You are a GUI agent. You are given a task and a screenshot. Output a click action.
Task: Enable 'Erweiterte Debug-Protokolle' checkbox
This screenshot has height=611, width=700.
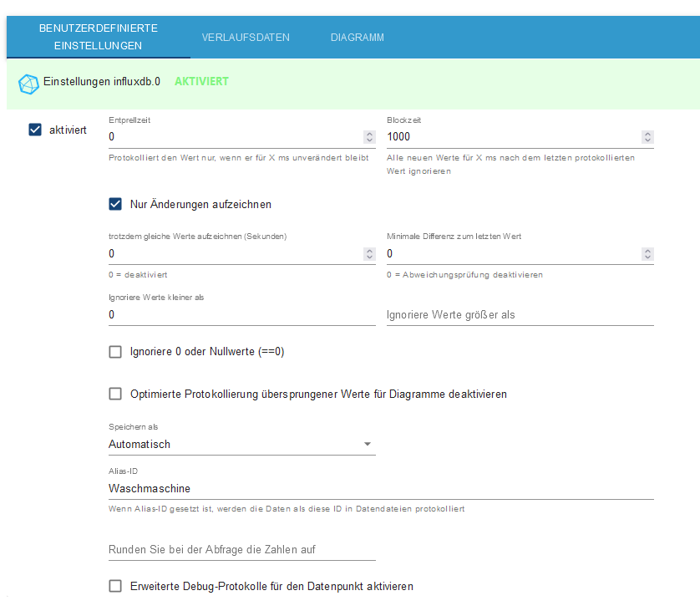[x=115, y=587]
